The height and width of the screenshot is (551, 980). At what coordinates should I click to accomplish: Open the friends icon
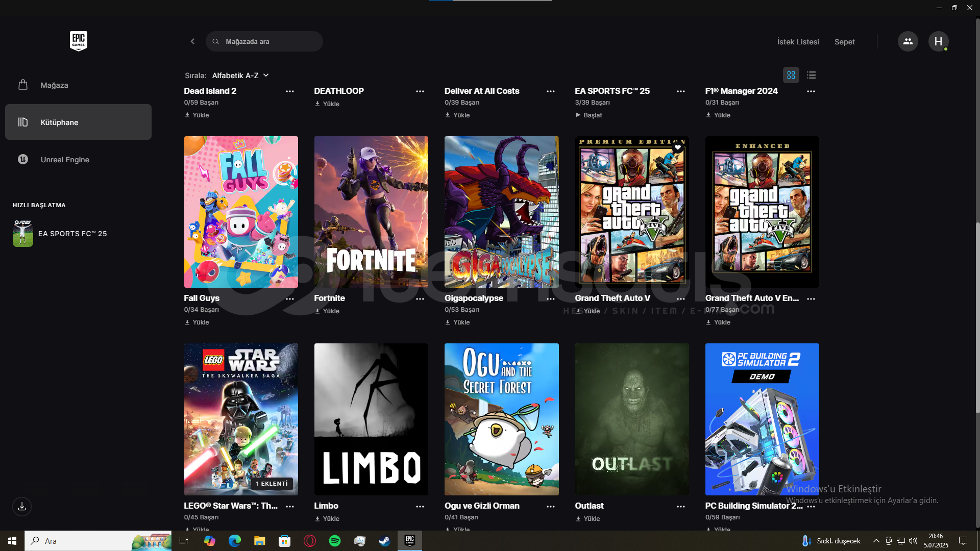(908, 41)
